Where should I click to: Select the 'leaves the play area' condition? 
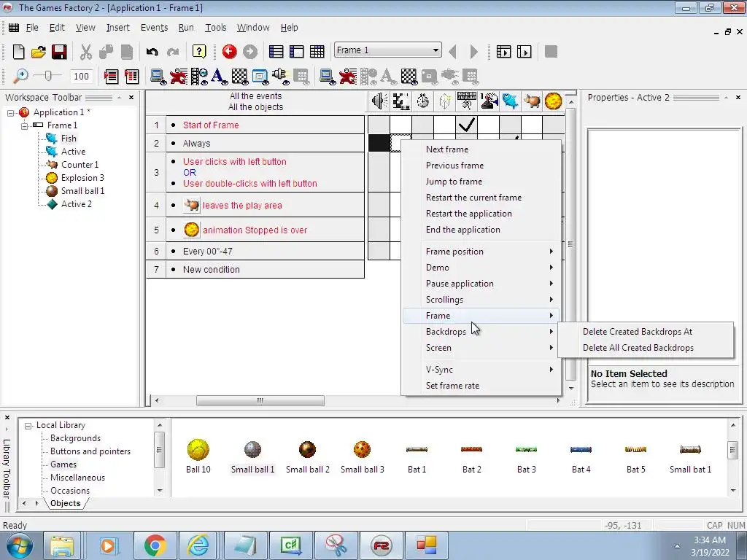click(242, 205)
